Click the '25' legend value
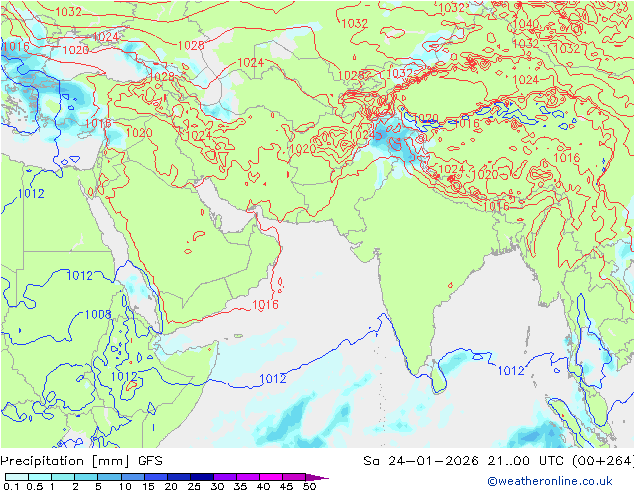 194,486
